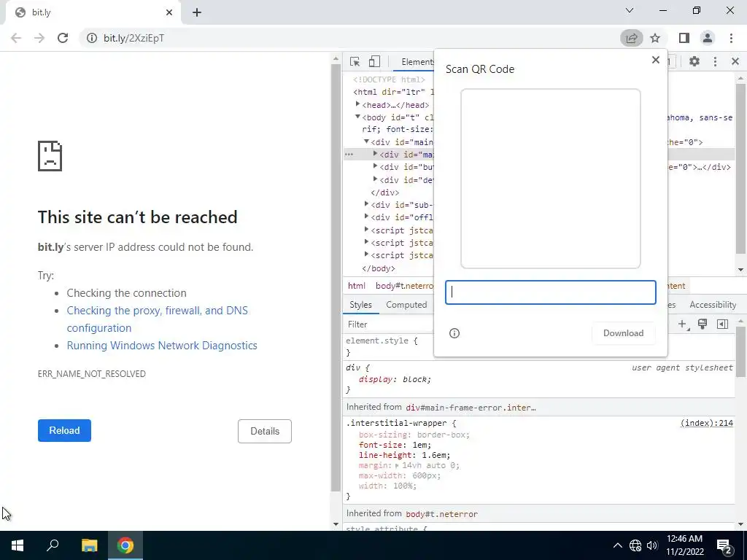The image size is (747, 560).
Task: Expand the first script jstca node
Action: pyautogui.click(x=366, y=229)
